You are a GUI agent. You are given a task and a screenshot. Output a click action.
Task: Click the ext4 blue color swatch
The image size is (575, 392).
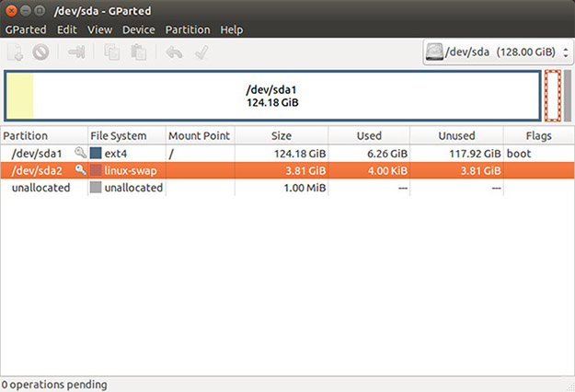pyautogui.click(x=96, y=154)
